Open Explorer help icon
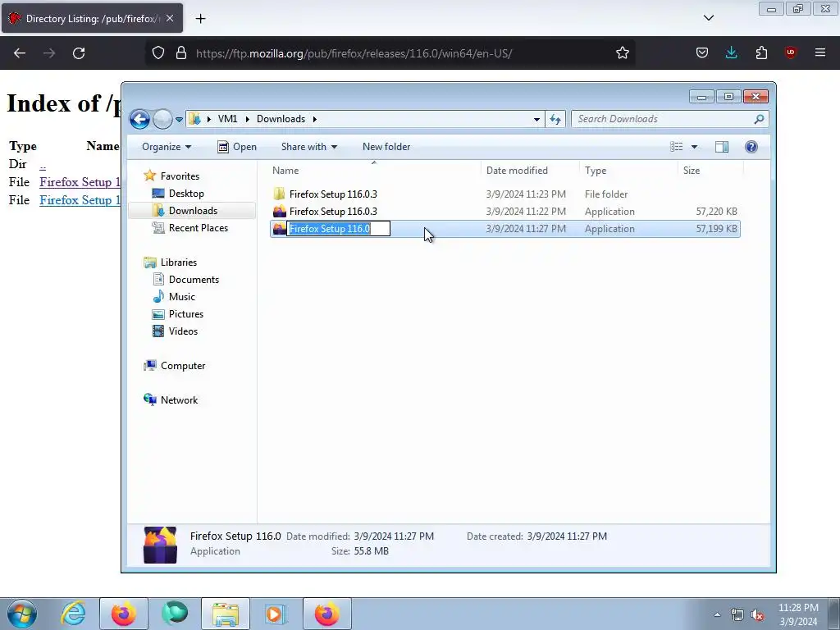 pos(751,147)
